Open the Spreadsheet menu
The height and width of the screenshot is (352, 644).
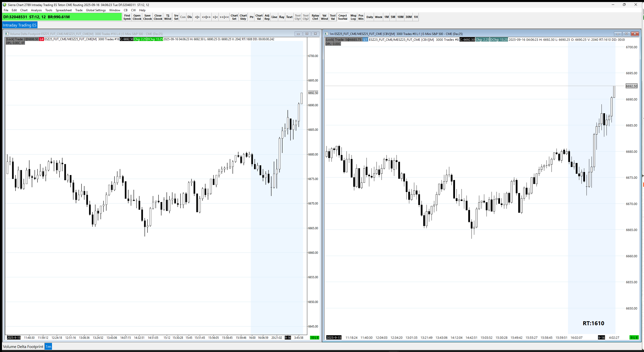point(63,10)
